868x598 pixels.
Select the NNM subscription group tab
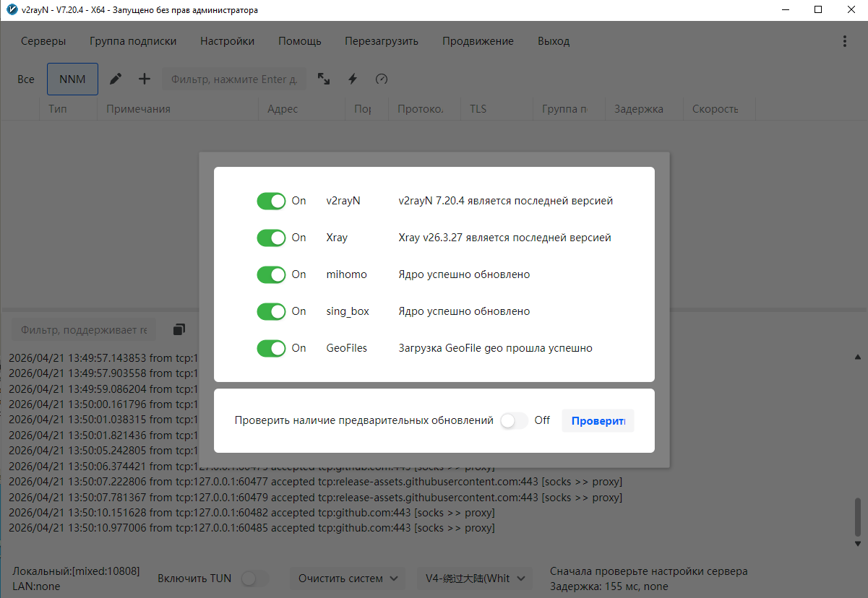click(x=72, y=79)
